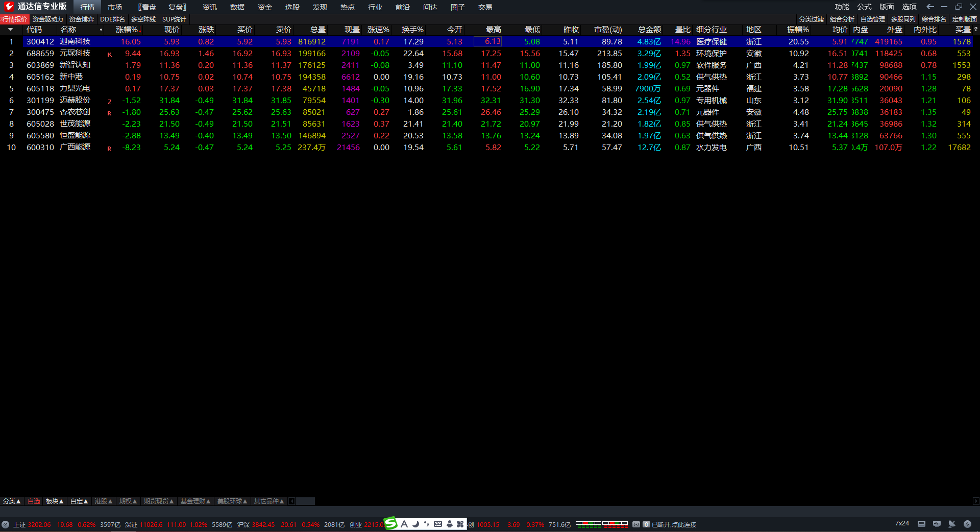Expand the 期权 bottom tab menu
The width and height of the screenshot is (980, 532).
pyautogui.click(x=128, y=501)
